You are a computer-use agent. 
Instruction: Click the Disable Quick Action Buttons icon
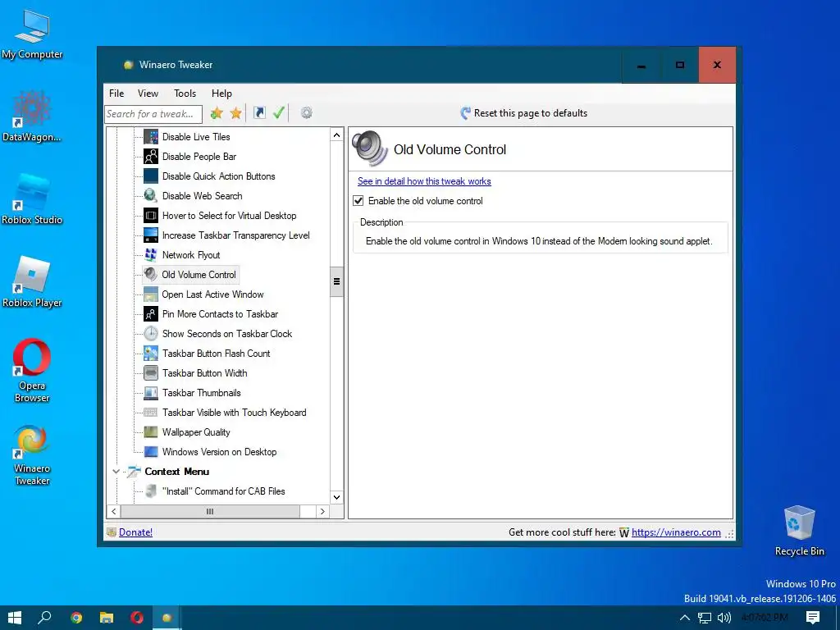click(x=151, y=176)
